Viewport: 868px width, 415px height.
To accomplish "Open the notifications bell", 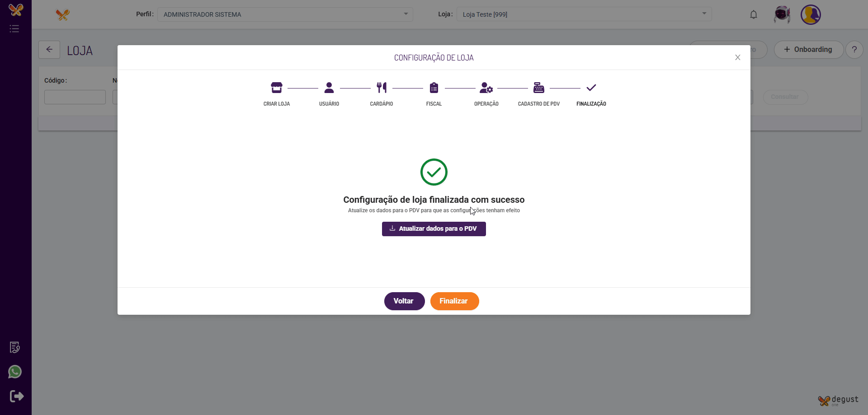I will click(x=754, y=14).
